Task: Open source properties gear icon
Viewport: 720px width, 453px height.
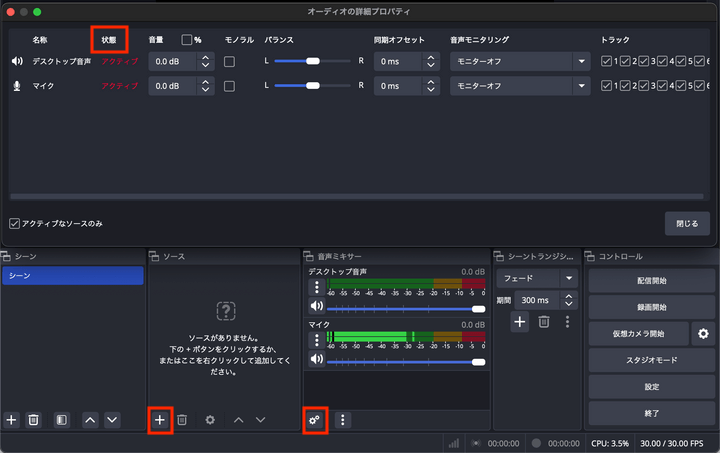Action: (x=210, y=419)
